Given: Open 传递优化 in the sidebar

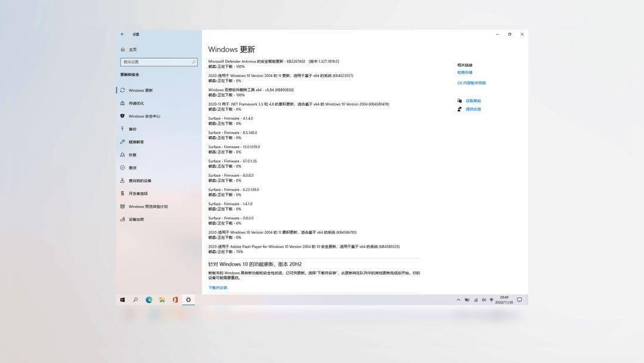Looking at the screenshot, I should pos(136,103).
